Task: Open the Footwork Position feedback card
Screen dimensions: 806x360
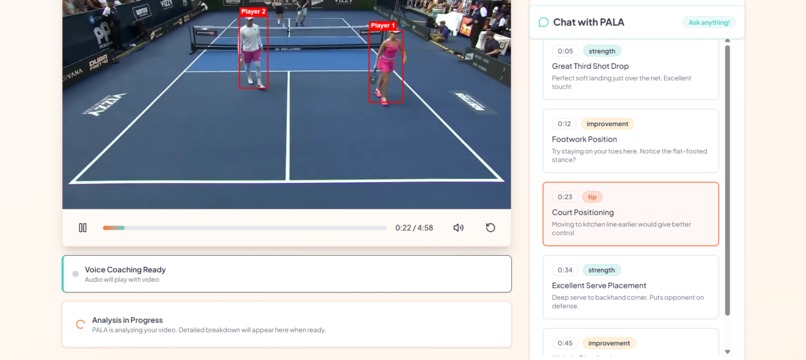Action: (631, 141)
